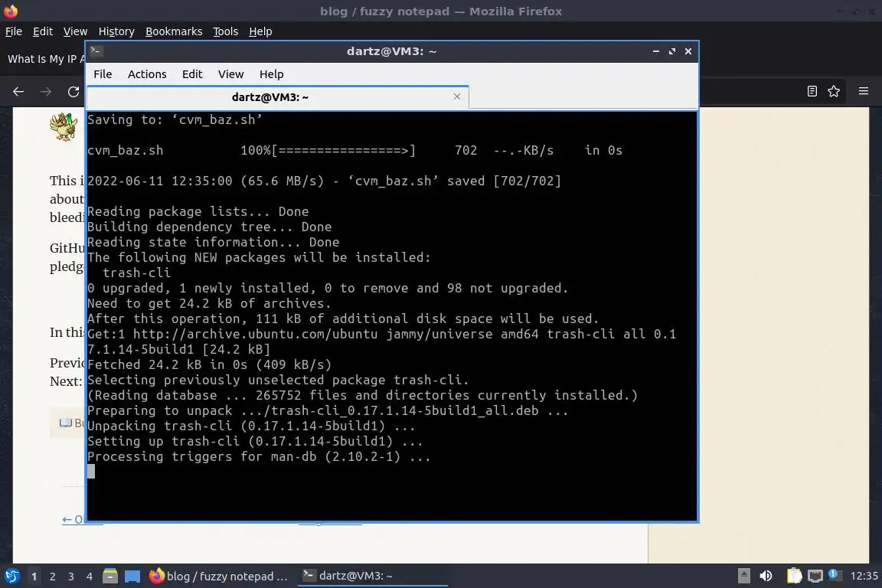Click the 12:35 clock
This screenshot has width=882, height=588.
click(x=864, y=576)
